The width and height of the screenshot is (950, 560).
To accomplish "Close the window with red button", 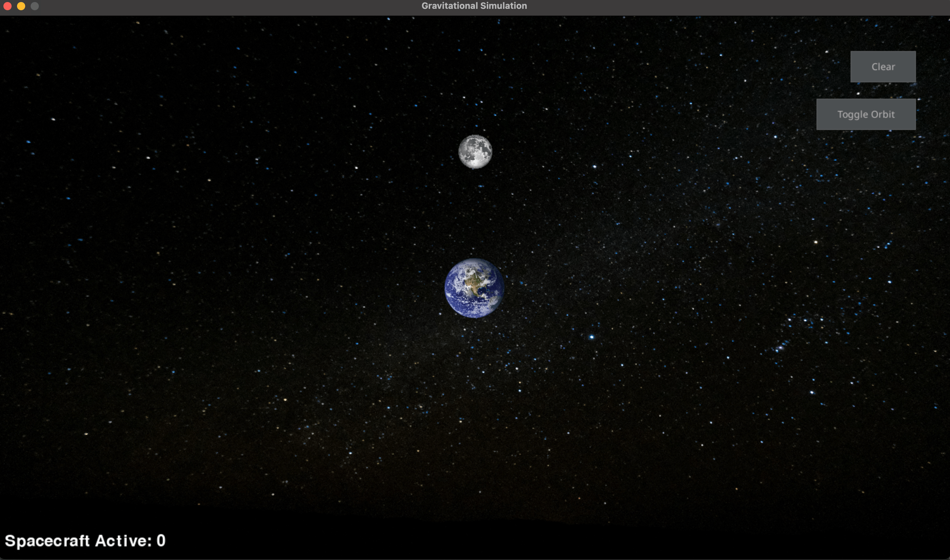I will [7, 6].
